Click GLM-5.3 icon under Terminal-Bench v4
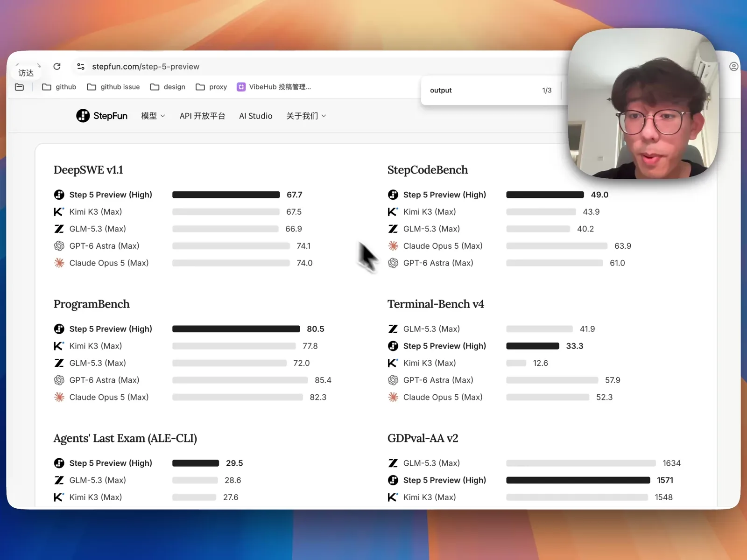Viewport: 747px width, 560px height. (393, 329)
